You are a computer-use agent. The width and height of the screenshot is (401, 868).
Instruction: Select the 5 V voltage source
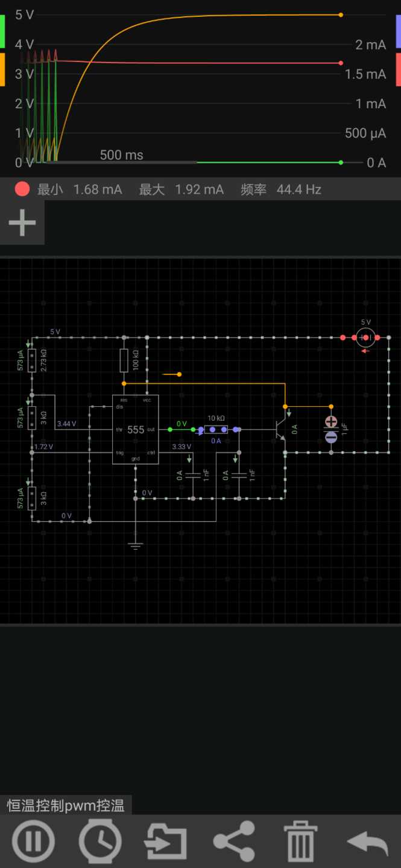(365, 337)
